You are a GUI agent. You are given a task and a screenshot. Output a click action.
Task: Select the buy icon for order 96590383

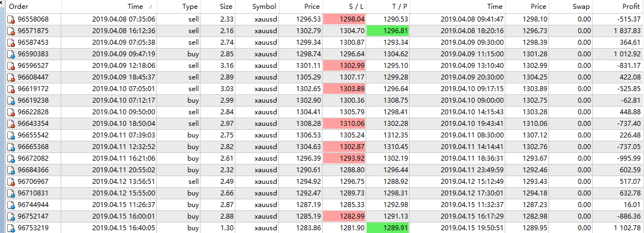tap(10, 54)
